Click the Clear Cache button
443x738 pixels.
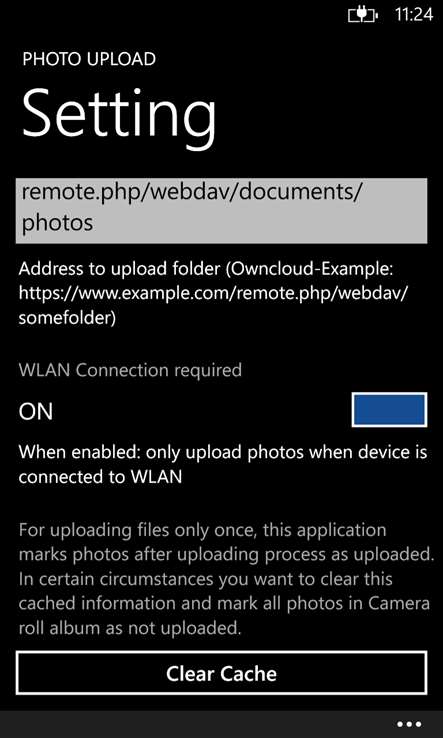pyautogui.click(x=221, y=673)
